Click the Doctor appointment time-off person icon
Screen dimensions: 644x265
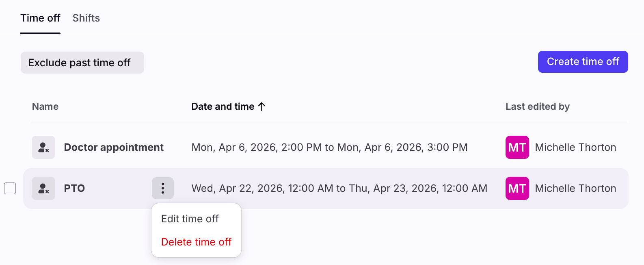point(43,147)
